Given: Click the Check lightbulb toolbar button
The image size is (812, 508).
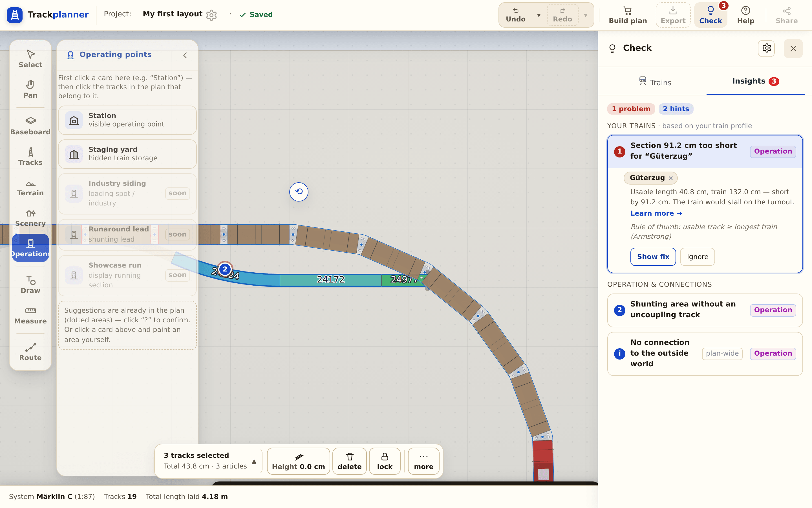Looking at the screenshot, I should pyautogui.click(x=710, y=15).
